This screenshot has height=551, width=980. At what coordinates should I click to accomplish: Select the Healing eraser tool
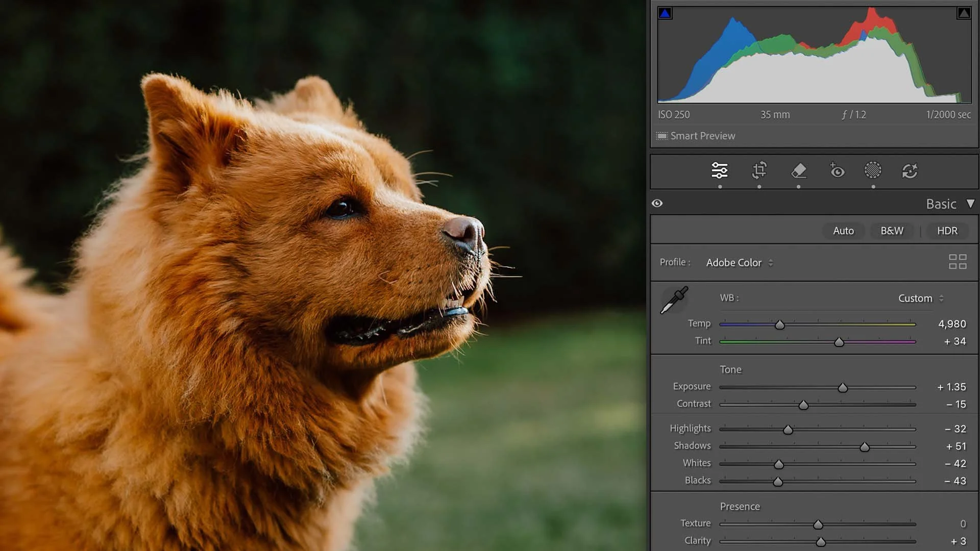[798, 170]
